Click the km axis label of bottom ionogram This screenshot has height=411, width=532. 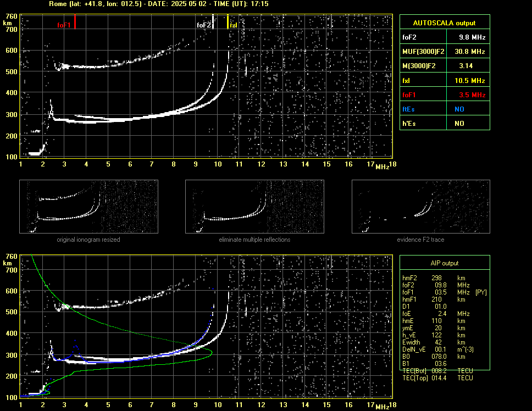tap(7, 263)
